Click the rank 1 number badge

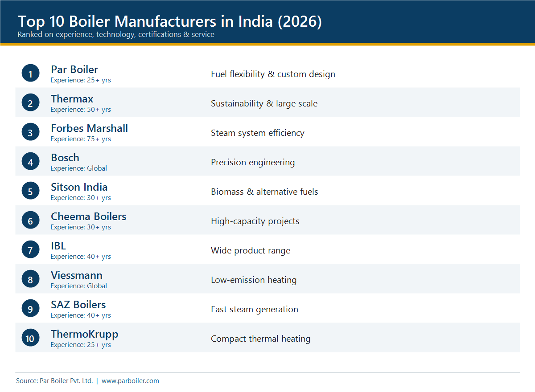point(30,73)
